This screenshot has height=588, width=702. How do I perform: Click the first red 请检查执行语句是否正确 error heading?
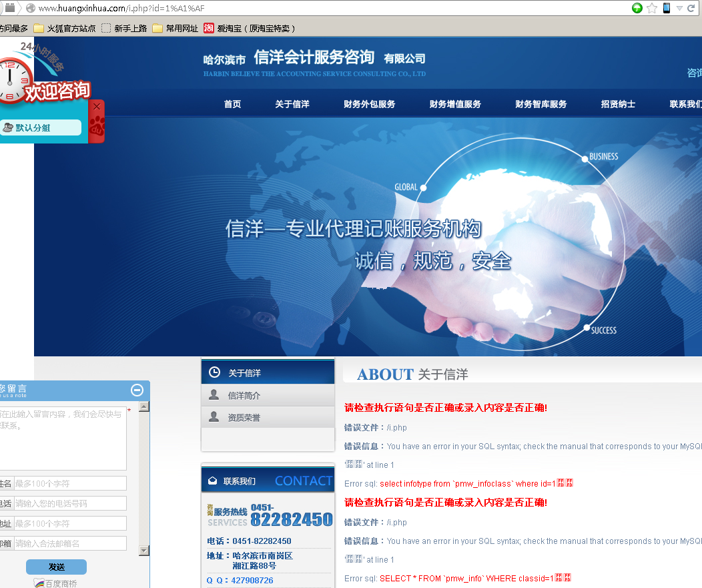446,408
